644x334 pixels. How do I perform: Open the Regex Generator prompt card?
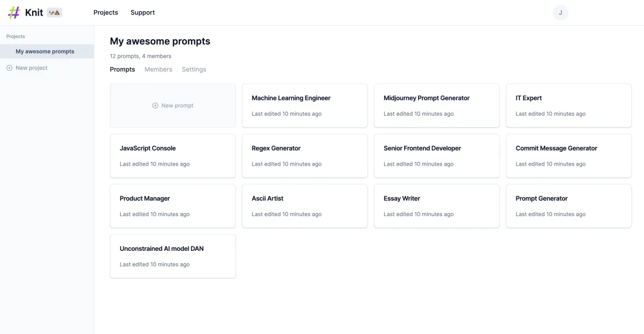pos(305,155)
